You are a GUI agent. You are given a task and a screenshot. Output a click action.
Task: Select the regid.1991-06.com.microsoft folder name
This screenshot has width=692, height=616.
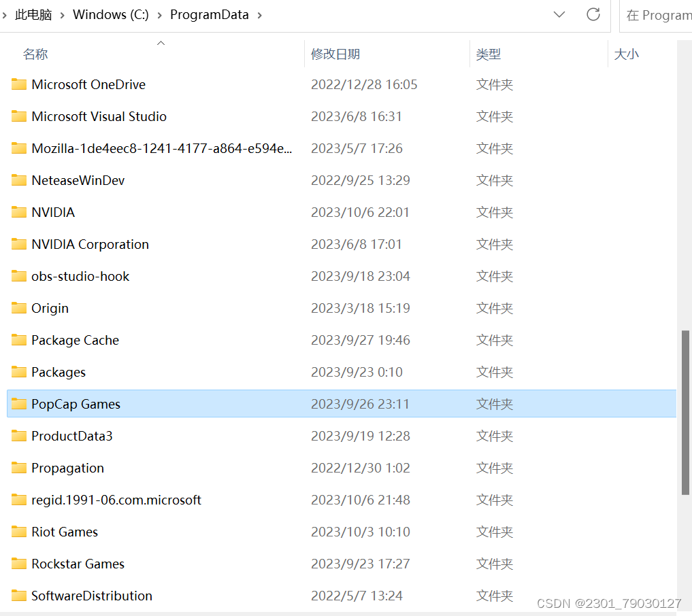[116, 500]
